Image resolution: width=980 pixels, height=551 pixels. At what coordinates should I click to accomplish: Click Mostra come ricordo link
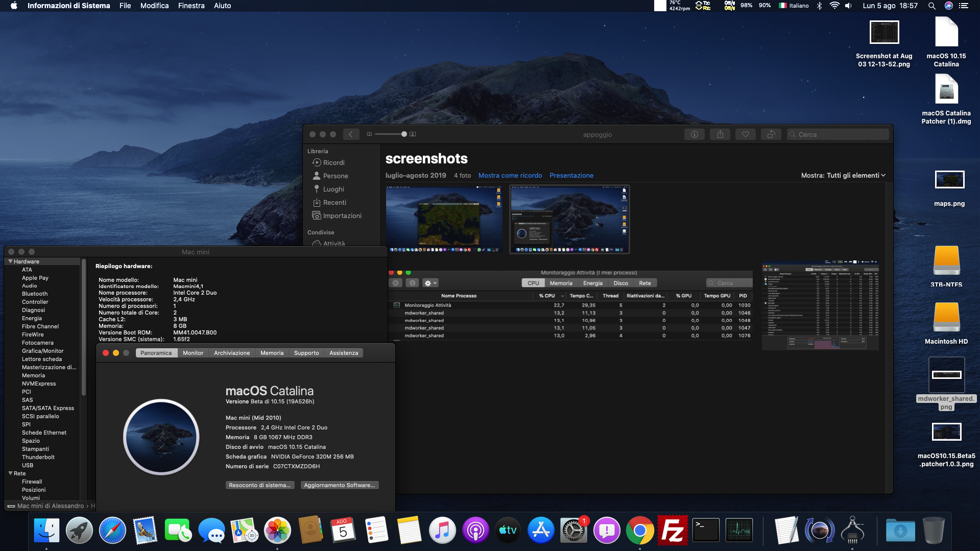tap(510, 175)
